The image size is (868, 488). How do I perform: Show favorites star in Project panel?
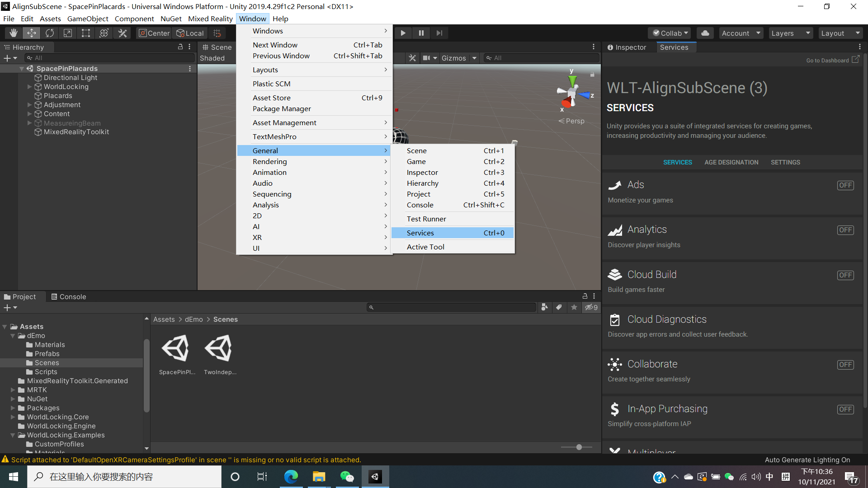(574, 307)
